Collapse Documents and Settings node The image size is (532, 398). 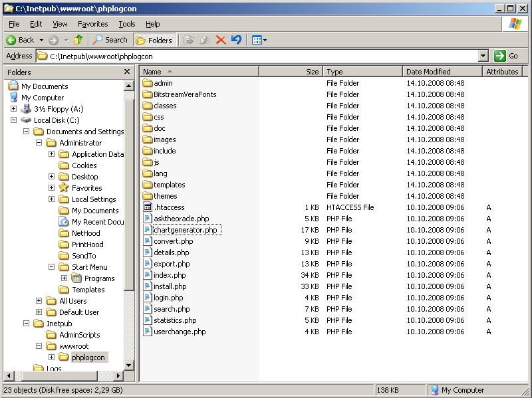pyautogui.click(x=26, y=131)
